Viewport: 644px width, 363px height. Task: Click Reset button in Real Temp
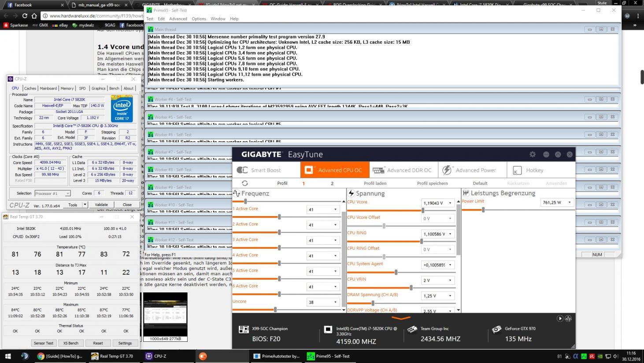click(98, 343)
